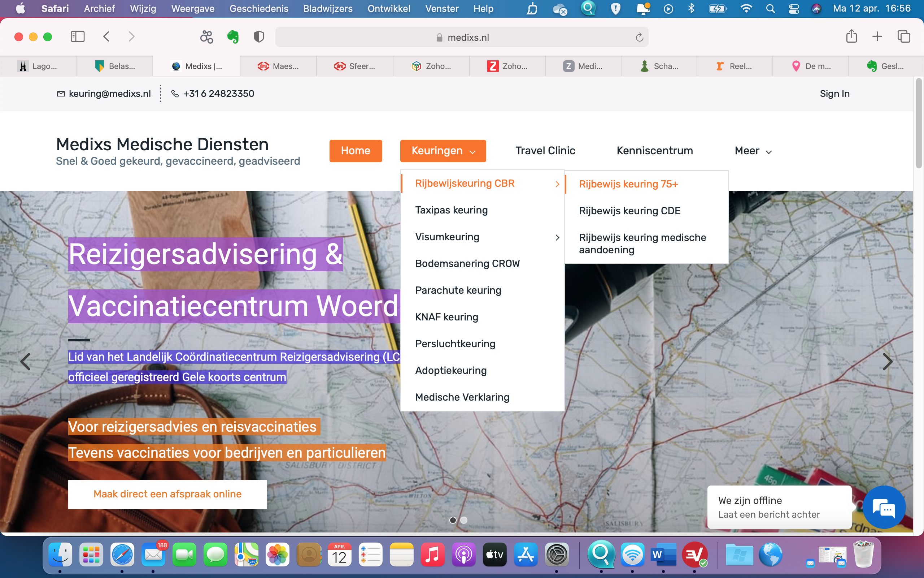Viewport: 924px width, 578px height.
Task: Toggle the Safari sidebar icon
Action: [x=78, y=37]
